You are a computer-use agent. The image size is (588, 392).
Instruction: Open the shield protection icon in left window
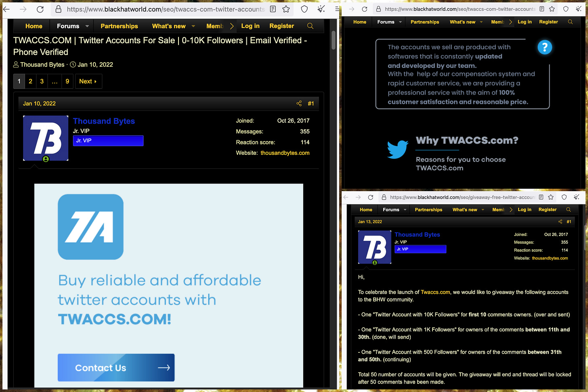coord(304,9)
